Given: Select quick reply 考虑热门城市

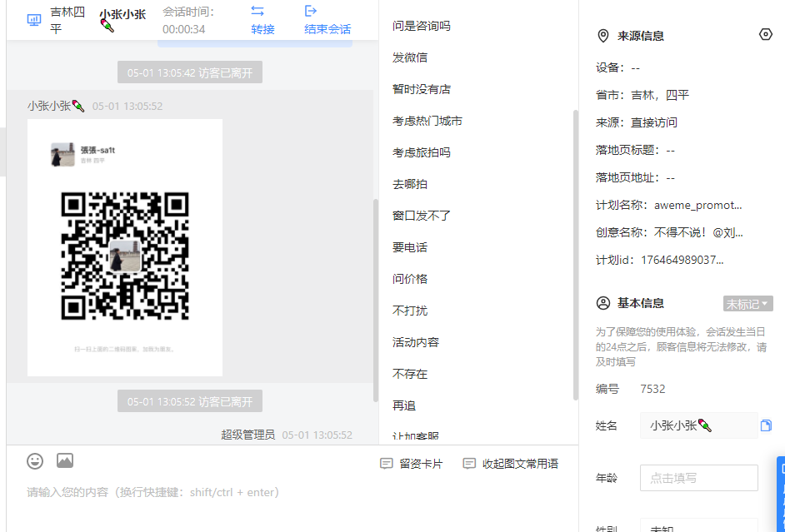Looking at the screenshot, I should [x=427, y=121].
